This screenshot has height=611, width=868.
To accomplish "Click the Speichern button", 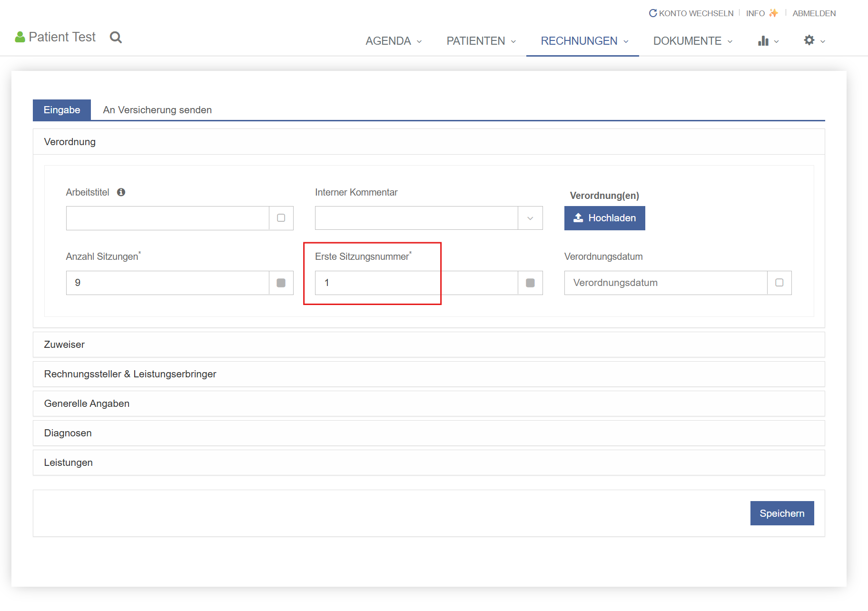I will pos(781,513).
